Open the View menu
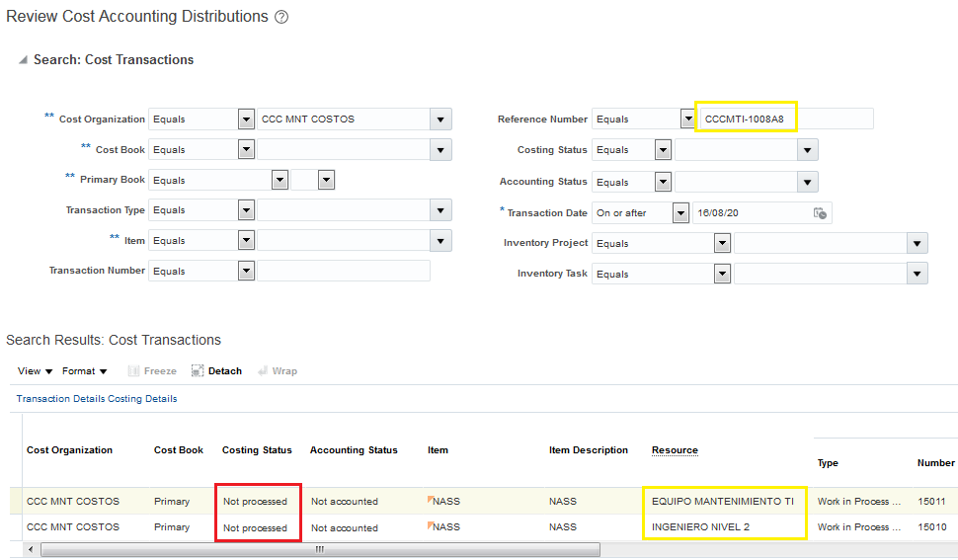 (35, 370)
